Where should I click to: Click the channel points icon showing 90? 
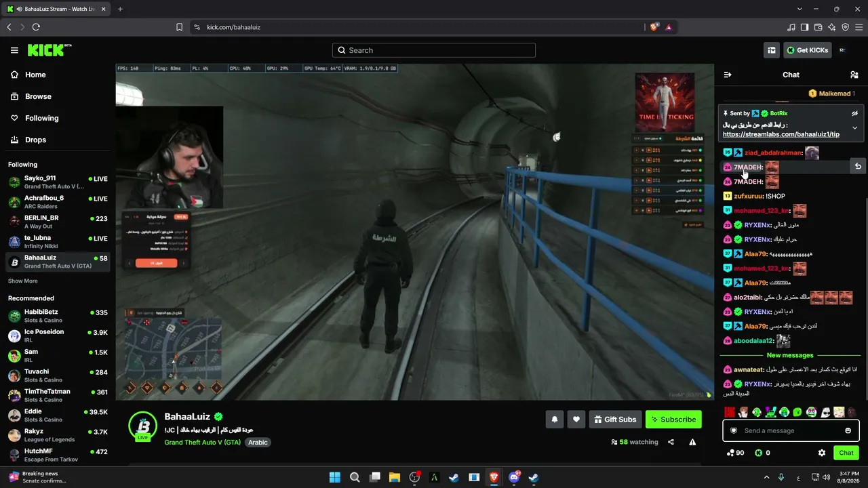(x=735, y=453)
